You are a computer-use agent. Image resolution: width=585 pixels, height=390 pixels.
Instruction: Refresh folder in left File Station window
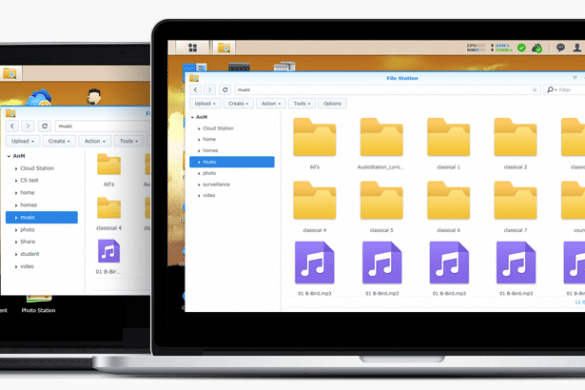click(45, 126)
